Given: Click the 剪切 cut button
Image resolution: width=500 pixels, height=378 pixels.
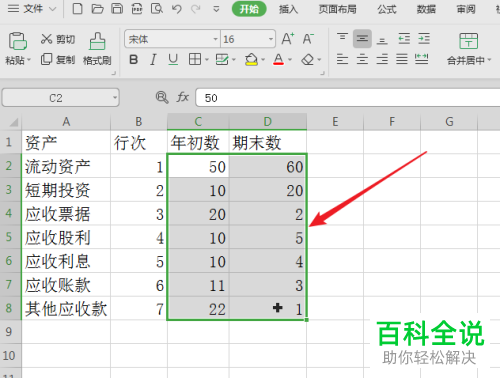Looking at the screenshot, I should pyautogui.click(x=58, y=39).
